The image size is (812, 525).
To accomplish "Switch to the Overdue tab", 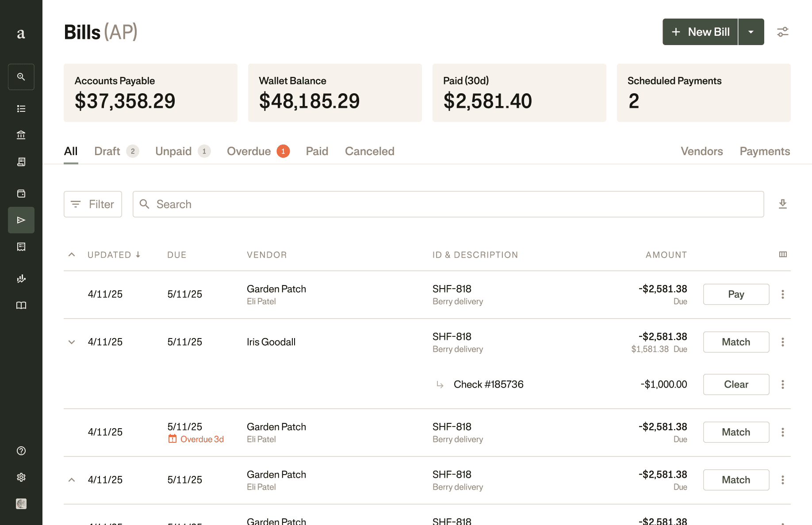I will pos(249,151).
